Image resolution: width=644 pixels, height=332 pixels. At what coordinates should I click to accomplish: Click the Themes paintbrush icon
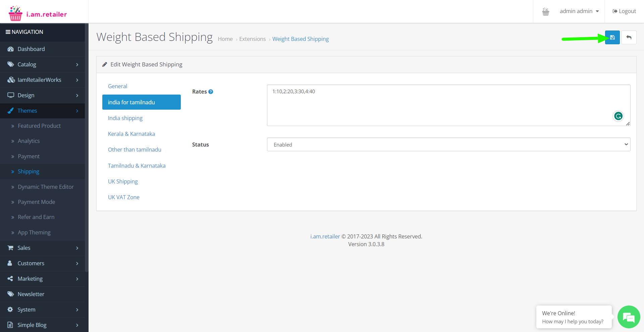point(10,111)
